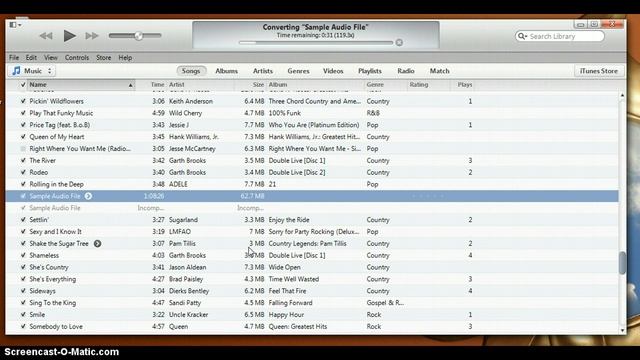
Task: Uncheck Settlin' song checkbox
Action: tap(23, 220)
